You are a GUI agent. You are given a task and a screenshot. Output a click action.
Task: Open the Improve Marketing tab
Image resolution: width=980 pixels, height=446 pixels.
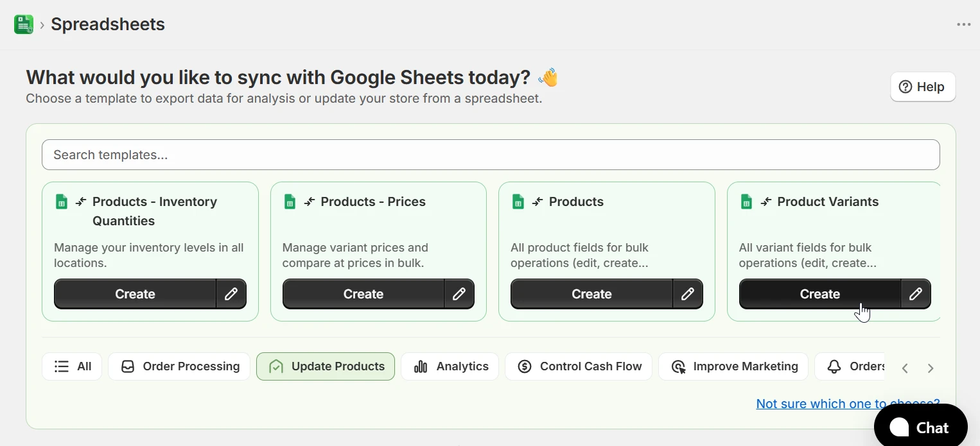(733, 366)
